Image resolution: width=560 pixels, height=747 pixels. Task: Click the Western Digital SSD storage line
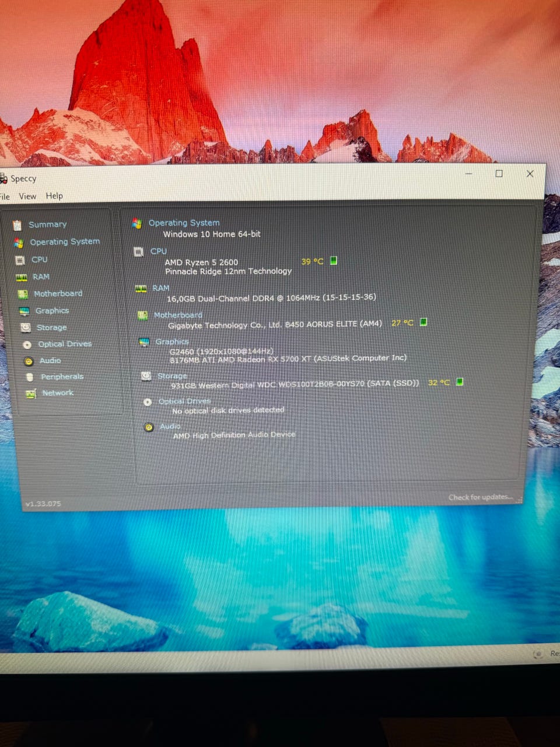coord(295,385)
